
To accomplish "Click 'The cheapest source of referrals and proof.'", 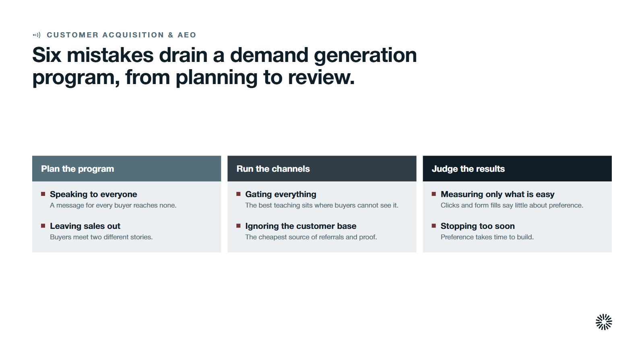I will (x=311, y=237).
